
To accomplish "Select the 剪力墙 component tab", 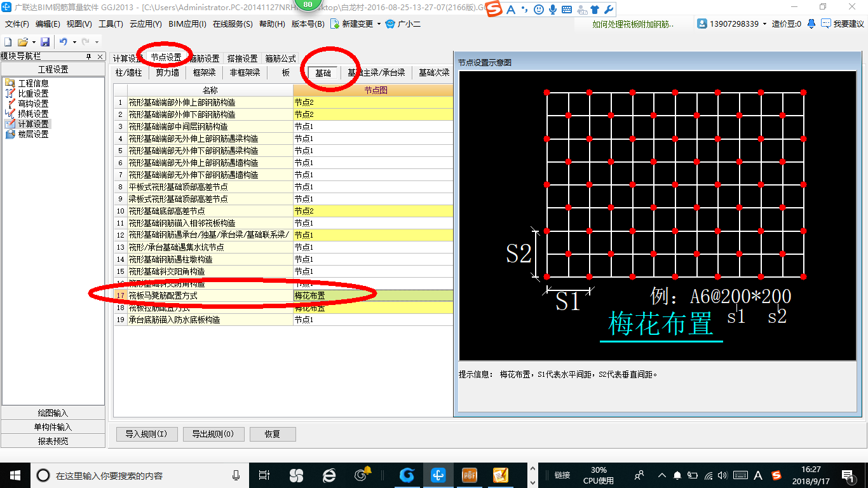I will pos(168,72).
